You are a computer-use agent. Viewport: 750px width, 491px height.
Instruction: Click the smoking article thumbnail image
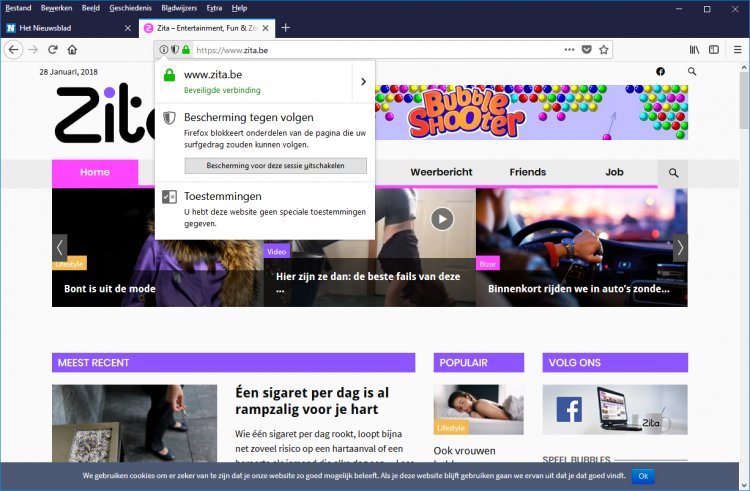point(134,423)
